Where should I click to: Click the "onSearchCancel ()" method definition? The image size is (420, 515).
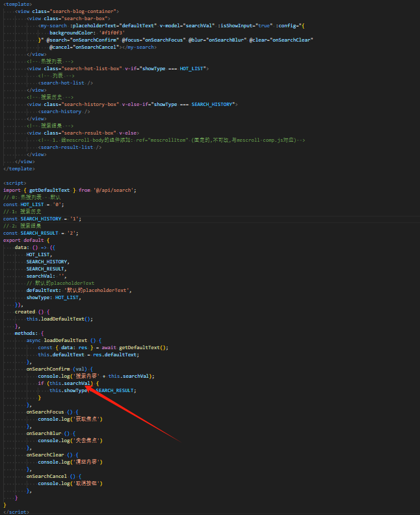tap(51, 477)
